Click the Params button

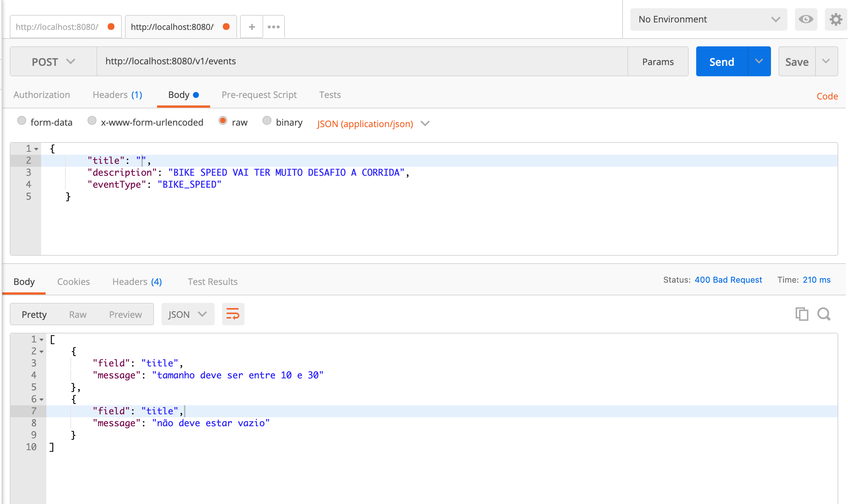(x=658, y=61)
